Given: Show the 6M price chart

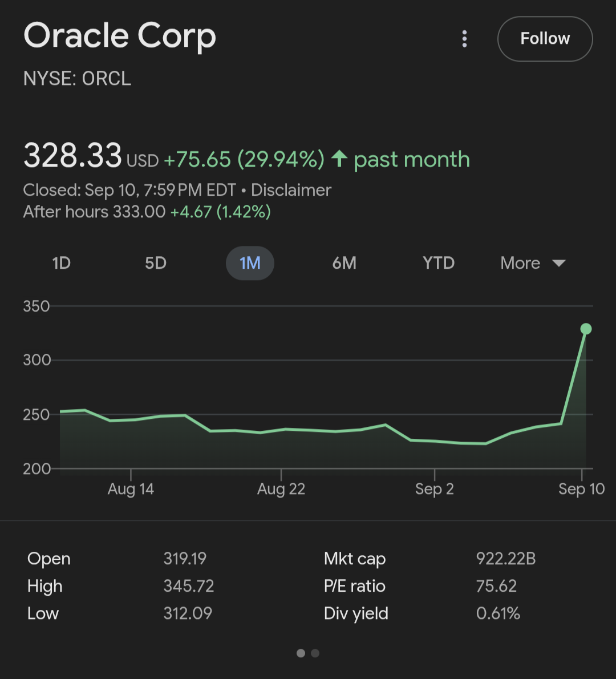Looking at the screenshot, I should pyautogui.click(x=345, y=263).
